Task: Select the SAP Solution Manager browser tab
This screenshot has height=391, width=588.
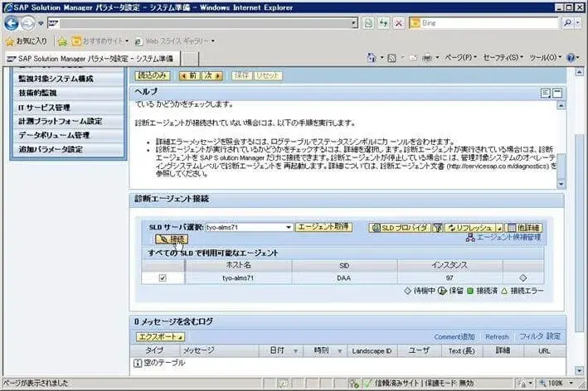Action: click(92, 59)
